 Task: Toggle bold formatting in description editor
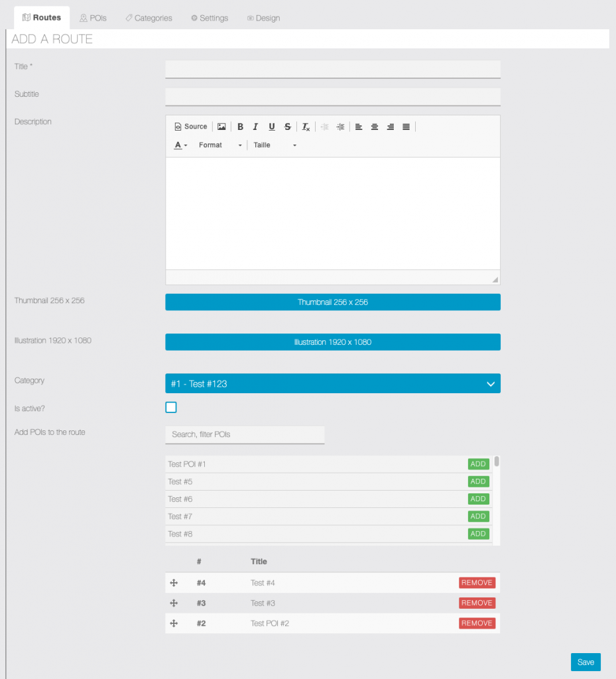point(240,127)
